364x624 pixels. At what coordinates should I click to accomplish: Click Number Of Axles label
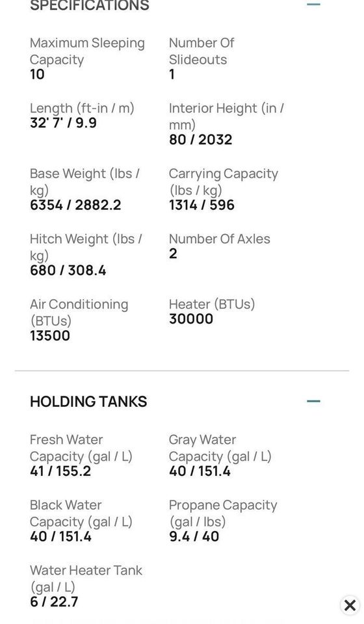(x=220, y=239)
